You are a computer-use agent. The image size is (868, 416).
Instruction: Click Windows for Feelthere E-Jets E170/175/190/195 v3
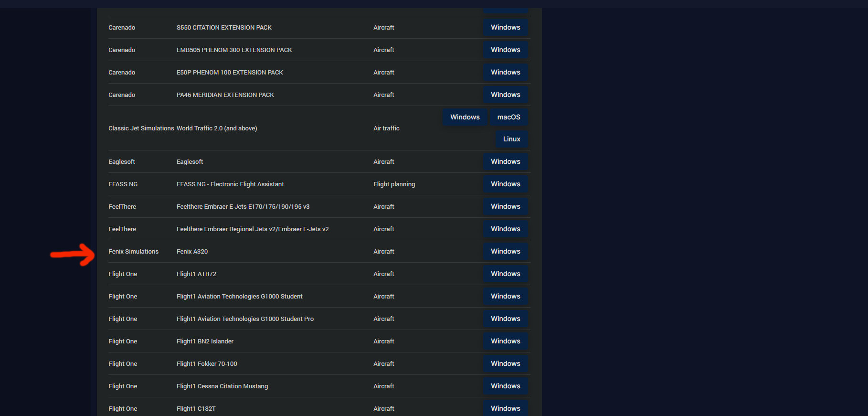coord(506,206)
